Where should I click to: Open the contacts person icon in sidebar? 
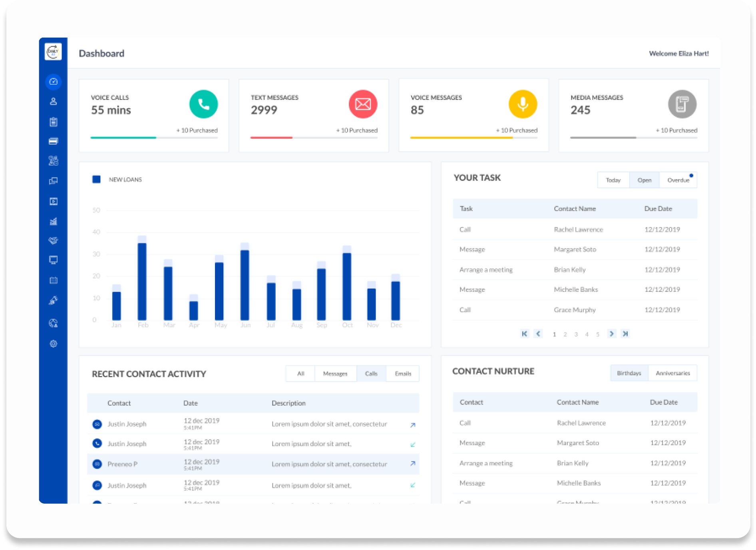click(53, 102)
